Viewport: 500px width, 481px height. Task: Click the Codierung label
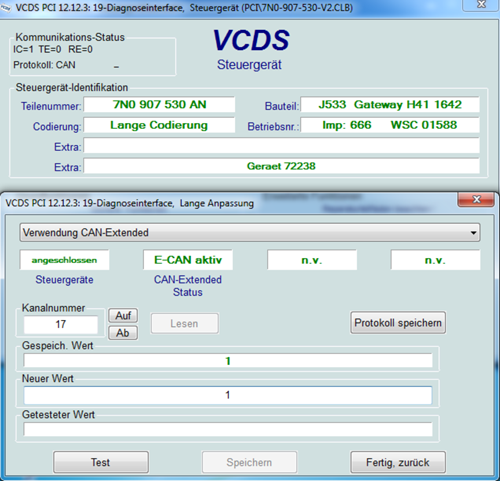coord(57,127)
